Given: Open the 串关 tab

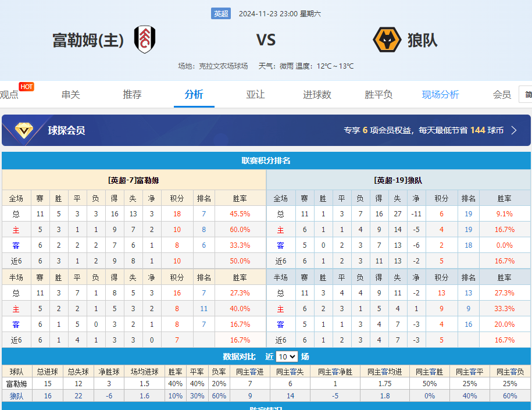Looking at the screenshot, I should click(71, 94).
